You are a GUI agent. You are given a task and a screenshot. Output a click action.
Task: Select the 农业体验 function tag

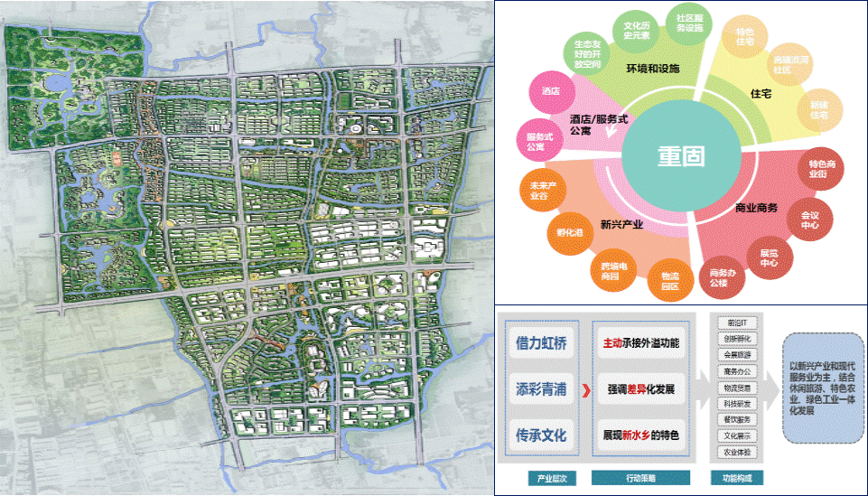coord(735,452)
